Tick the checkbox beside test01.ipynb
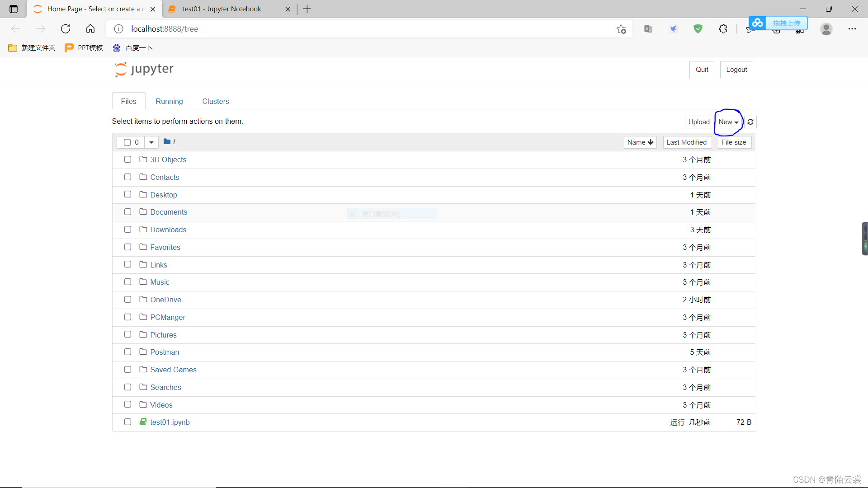 tap(127, 422)
